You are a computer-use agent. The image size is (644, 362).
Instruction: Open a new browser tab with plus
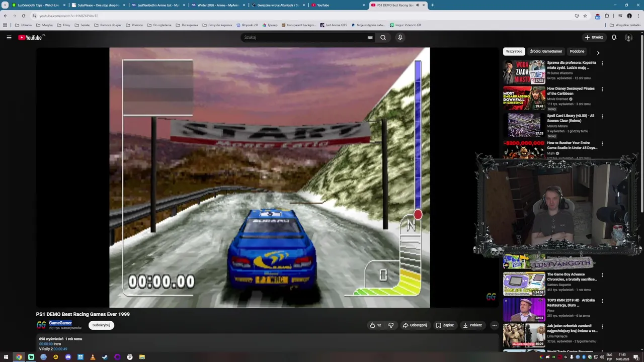click(433, 5)
